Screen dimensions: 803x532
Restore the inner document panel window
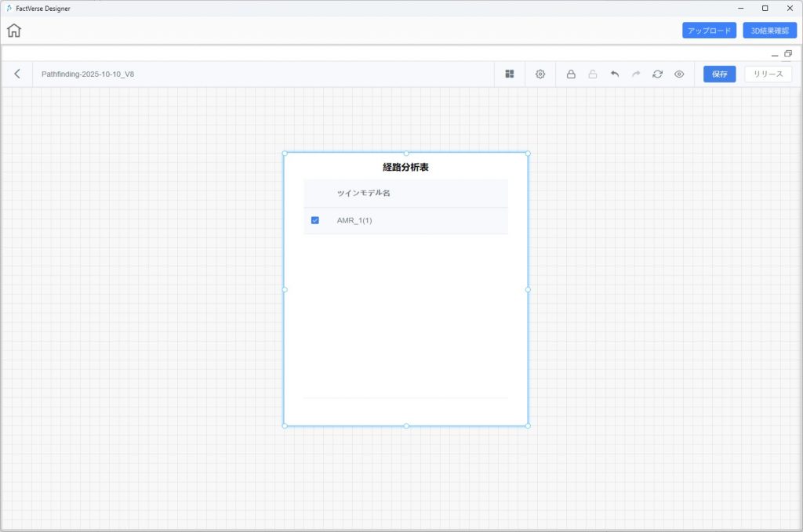click(788, 53)
